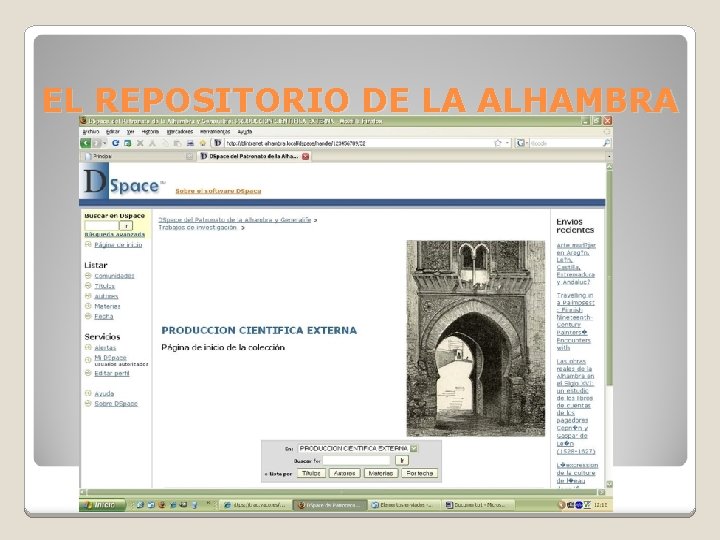Open recent submission 'Arte mudéjar en Aragón'

click(576, 264)
